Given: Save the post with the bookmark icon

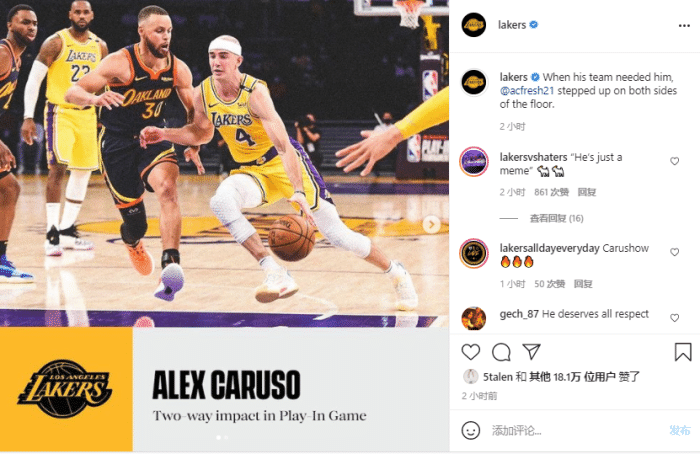Looking at the screenshot, I should click(683, 352).
